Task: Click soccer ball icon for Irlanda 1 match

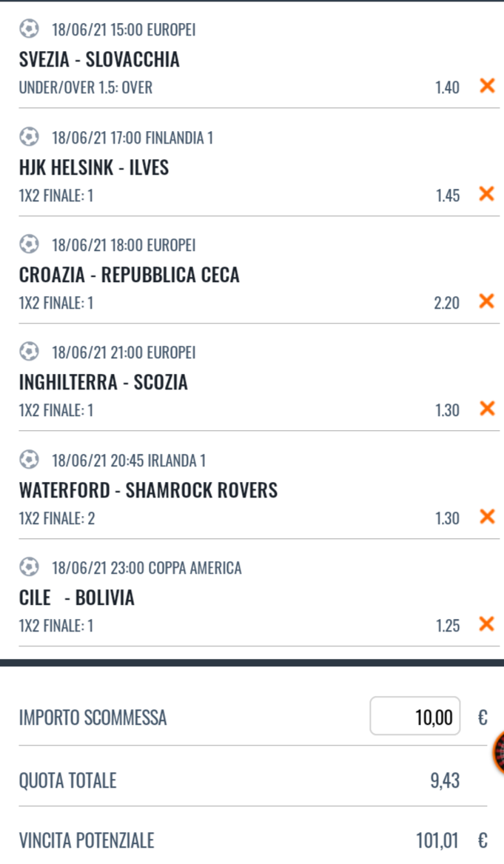Action: pyautogui.click(x=29, y=461)
